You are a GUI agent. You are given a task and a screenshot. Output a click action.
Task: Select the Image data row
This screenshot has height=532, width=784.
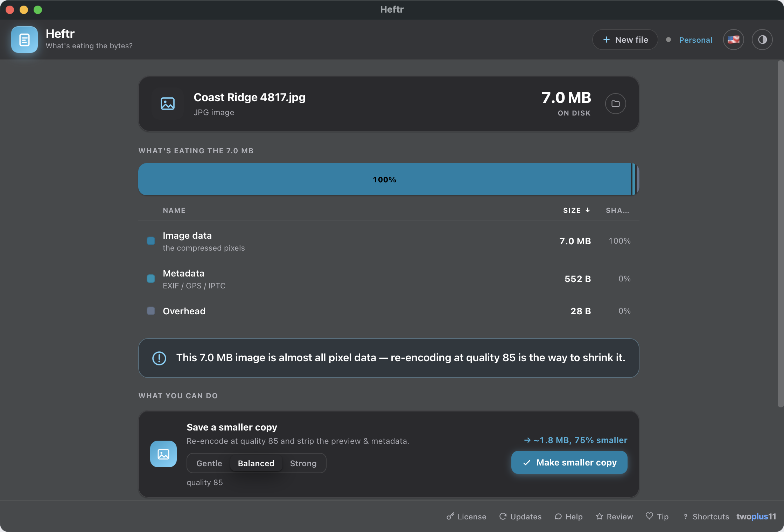tap(389, 241)
